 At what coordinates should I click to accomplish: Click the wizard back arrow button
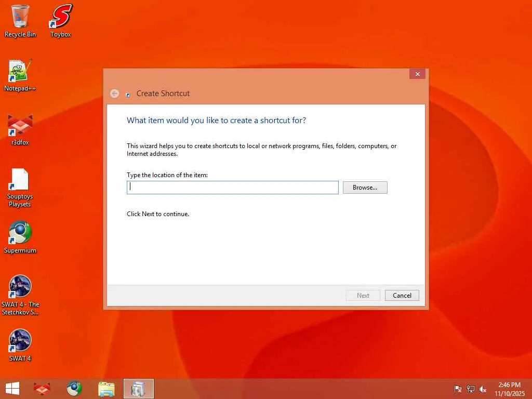pos(115,94)
